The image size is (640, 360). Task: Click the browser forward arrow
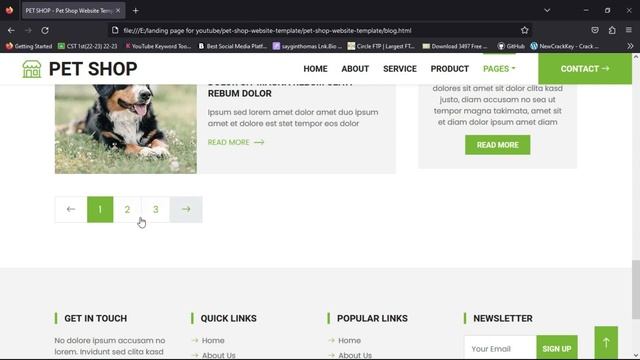[x=28, y=30]
